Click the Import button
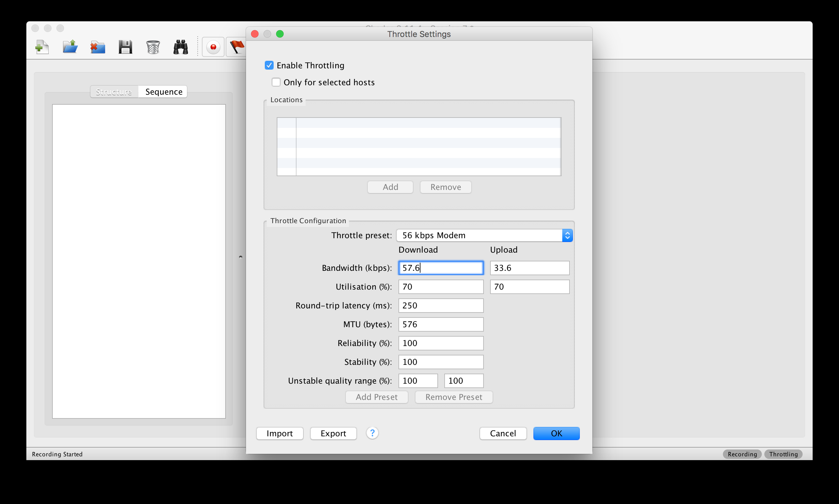 pyautogui.click(x=280, y=433)
